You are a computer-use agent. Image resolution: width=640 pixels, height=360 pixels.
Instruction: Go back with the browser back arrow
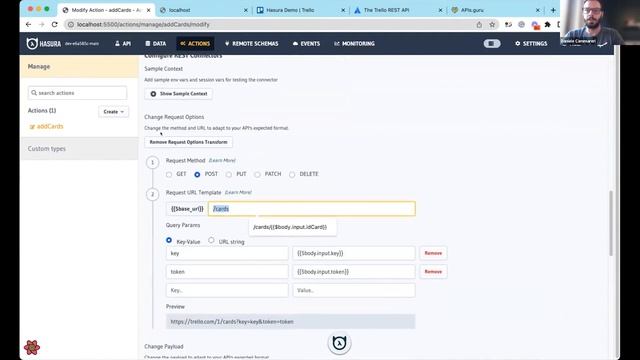tap(28, 24)
